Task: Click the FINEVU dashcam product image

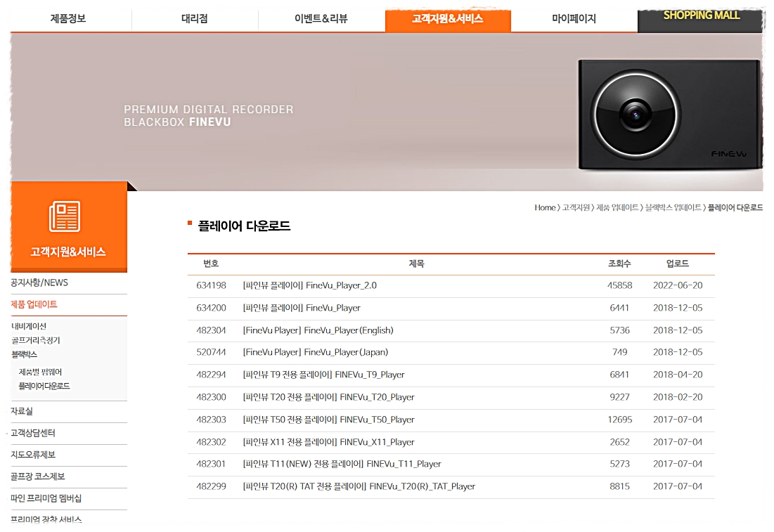Action: click(x=669, y=115)
